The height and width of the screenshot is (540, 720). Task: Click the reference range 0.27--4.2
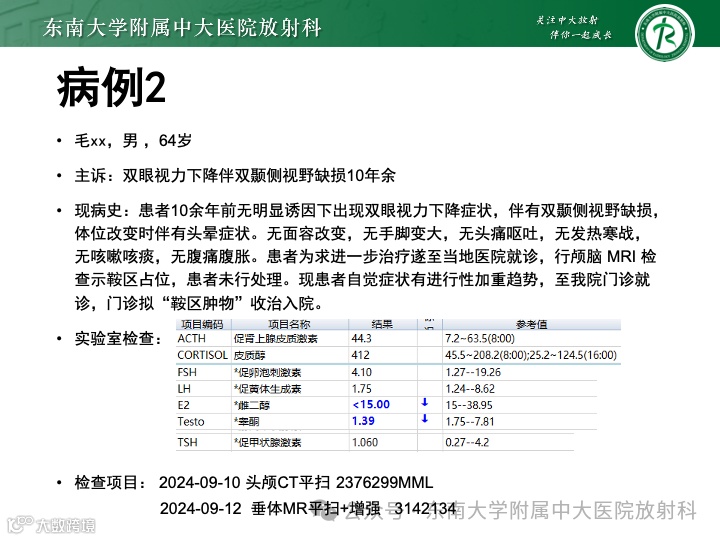coord(467,442)
